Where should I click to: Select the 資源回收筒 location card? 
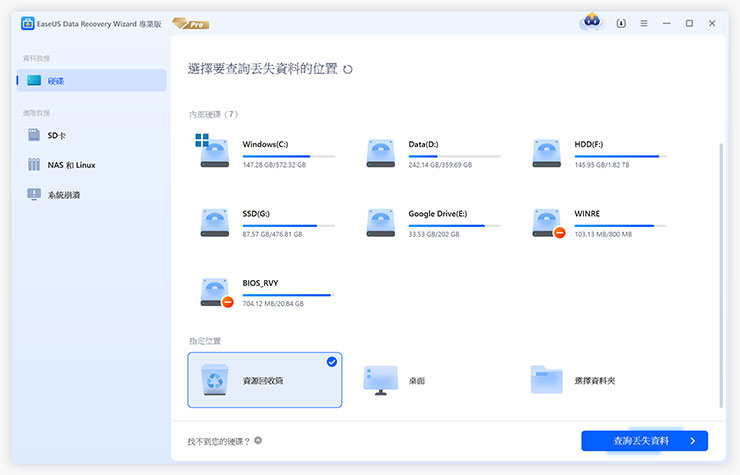(265, 380)
